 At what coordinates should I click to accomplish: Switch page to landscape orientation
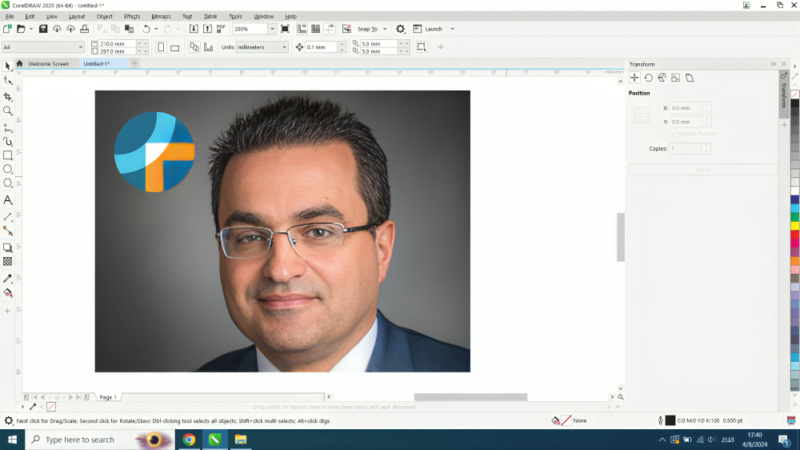175,47
